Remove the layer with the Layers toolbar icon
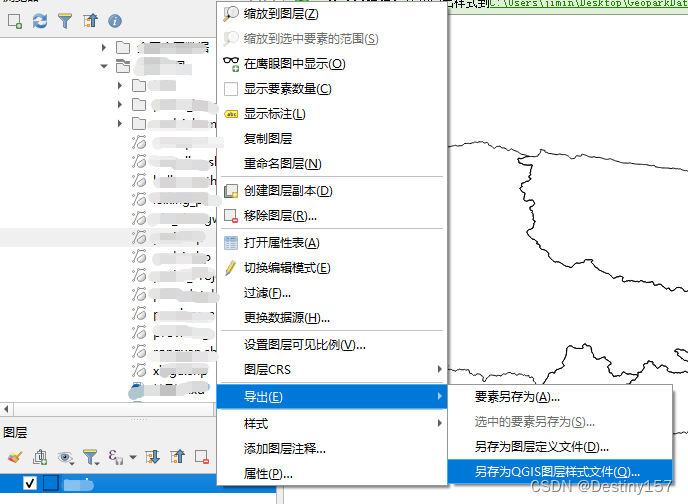 pos(202,457)
